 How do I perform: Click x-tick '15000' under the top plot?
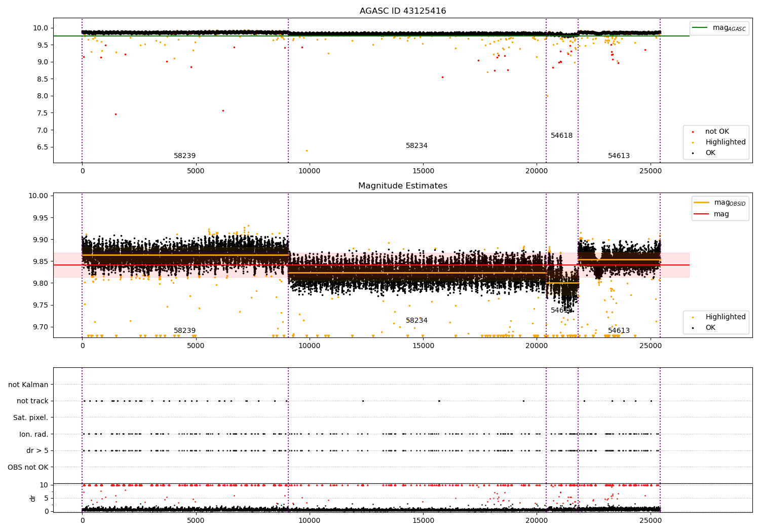click(423, 171)
